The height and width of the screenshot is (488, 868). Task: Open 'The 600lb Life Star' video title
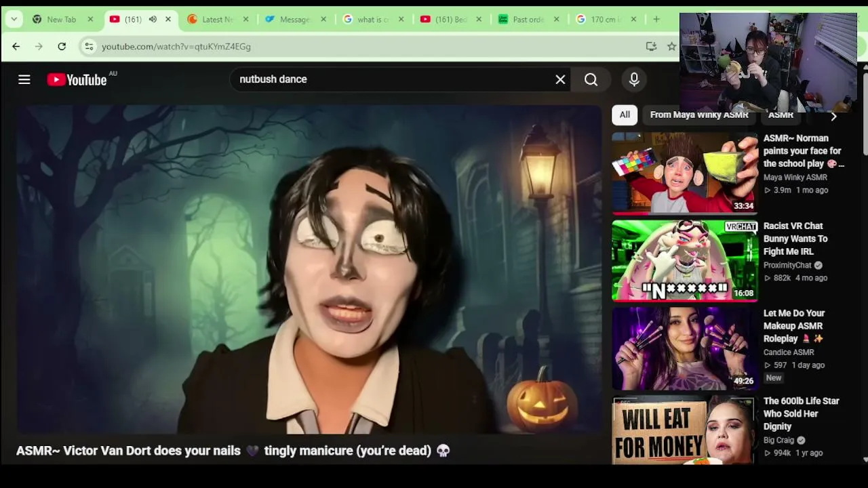coord(802,413)
